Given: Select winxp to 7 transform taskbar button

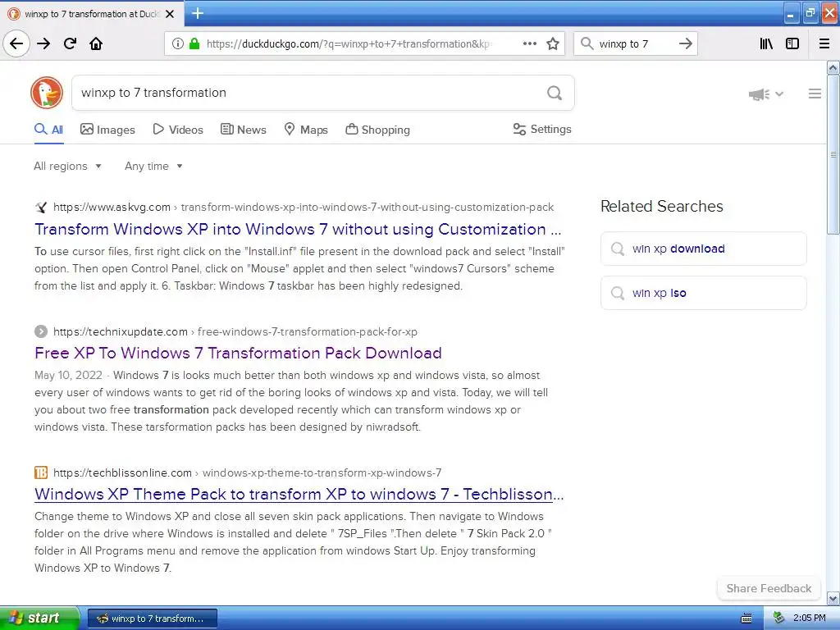Looking at the screenshot, I should coord(152,619).
